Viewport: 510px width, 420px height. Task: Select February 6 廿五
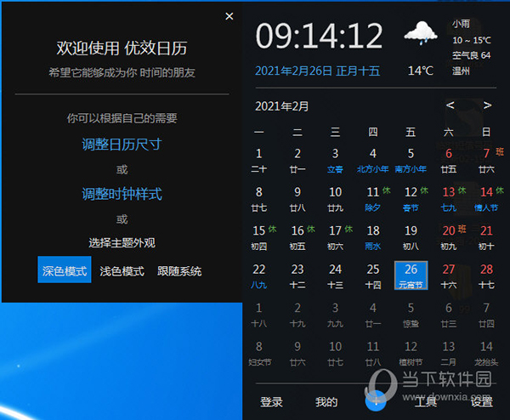[449, 161]
